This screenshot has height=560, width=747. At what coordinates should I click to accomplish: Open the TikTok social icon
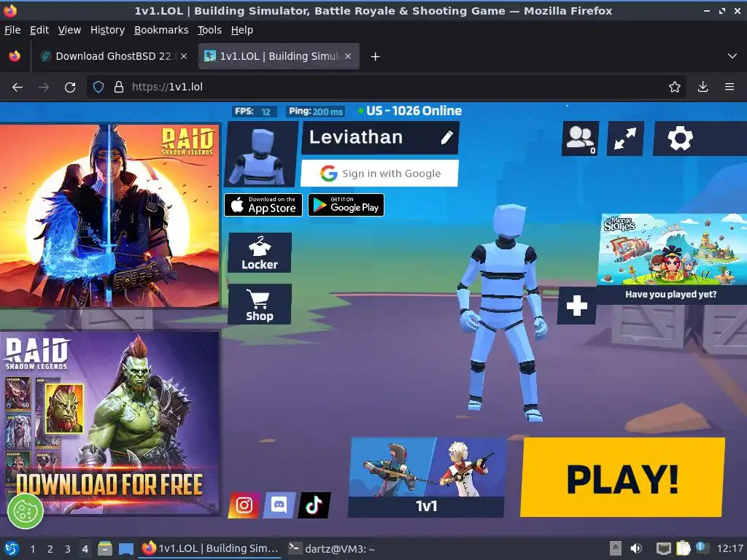coord(314,505)
